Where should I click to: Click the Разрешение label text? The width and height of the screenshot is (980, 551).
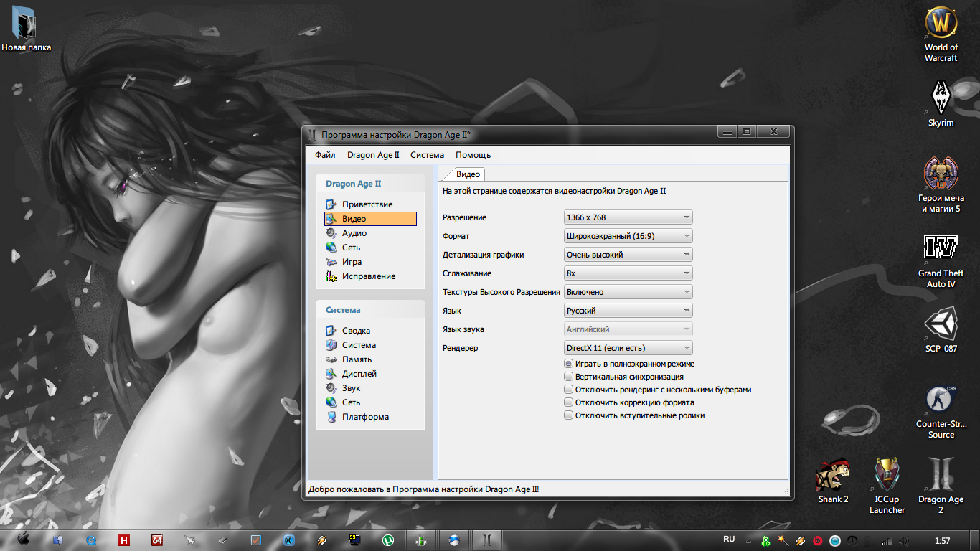[x=464, y=217]
